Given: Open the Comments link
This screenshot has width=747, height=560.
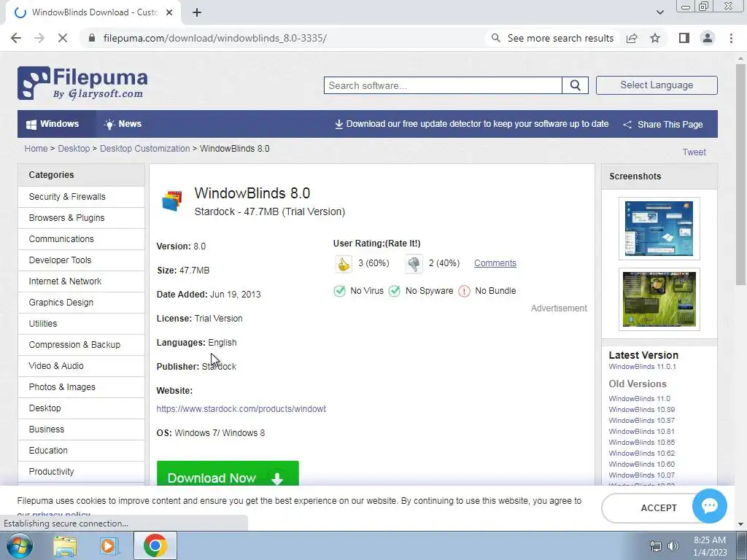Looking at the screenshot, I should point(495,262).
